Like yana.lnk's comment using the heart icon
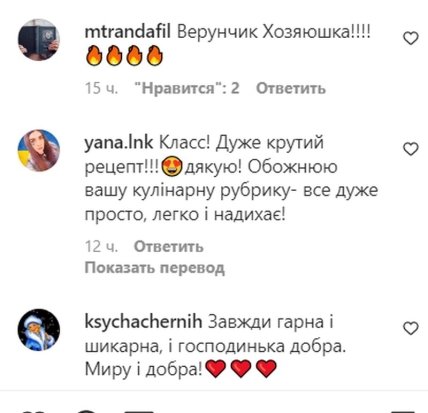The width and height of the screenshot is (428, 413). point(411,149)
